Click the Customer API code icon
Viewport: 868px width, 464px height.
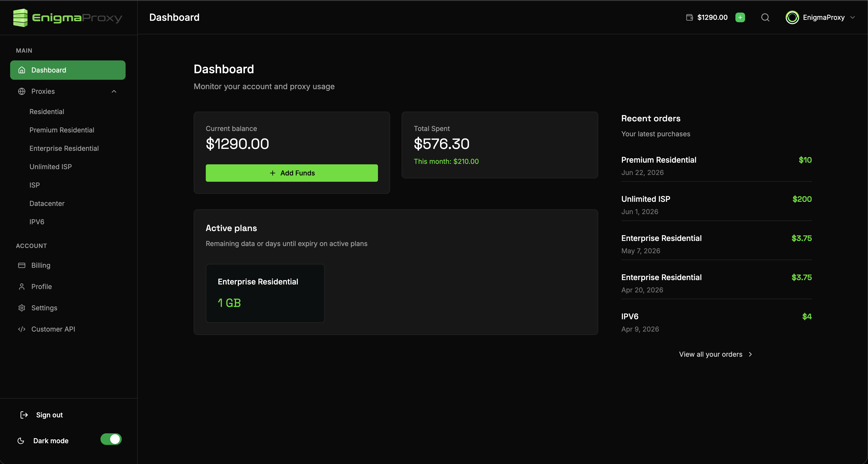[x=22, y=329]
